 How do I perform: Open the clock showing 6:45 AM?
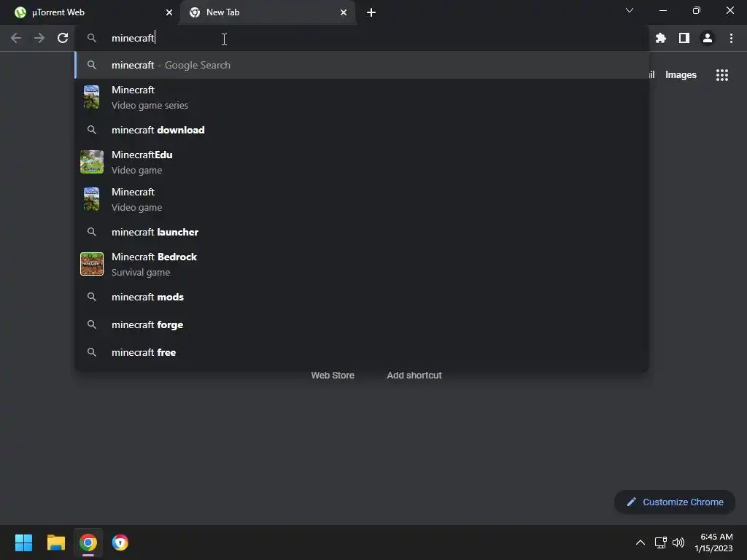[713, 542]
